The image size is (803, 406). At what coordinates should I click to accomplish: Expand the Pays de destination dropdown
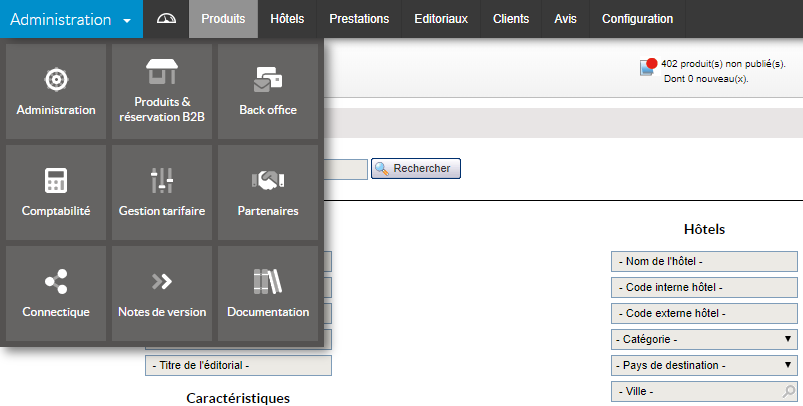tap(705, 365)
